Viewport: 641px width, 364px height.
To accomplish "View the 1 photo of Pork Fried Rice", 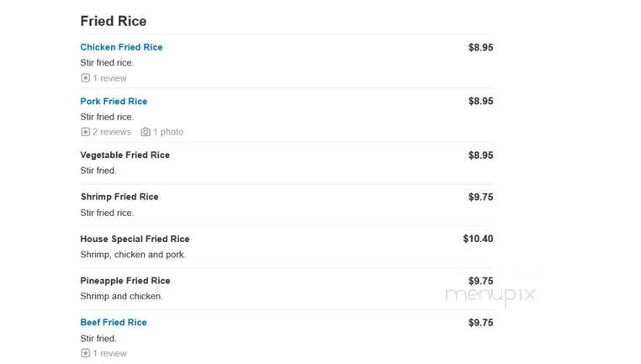I will coord(168,132).
